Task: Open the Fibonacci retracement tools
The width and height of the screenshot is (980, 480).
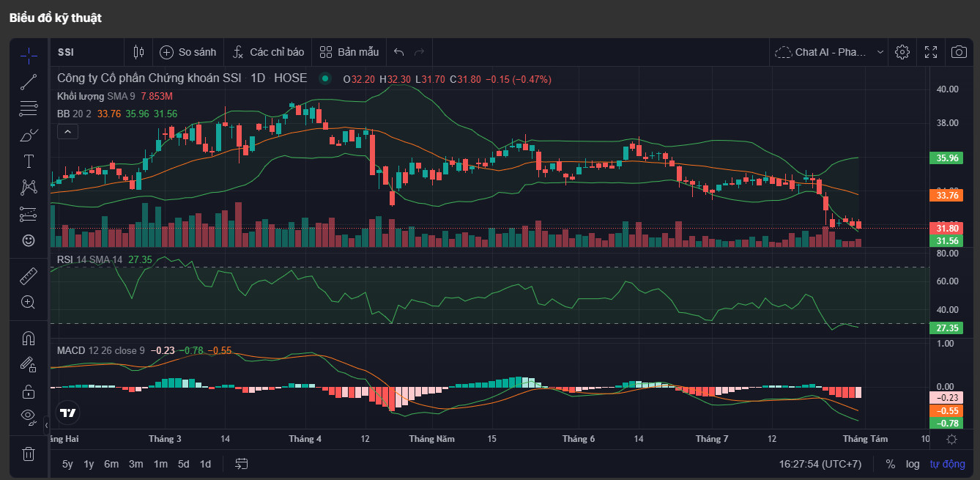Action: tap(29, 108)
